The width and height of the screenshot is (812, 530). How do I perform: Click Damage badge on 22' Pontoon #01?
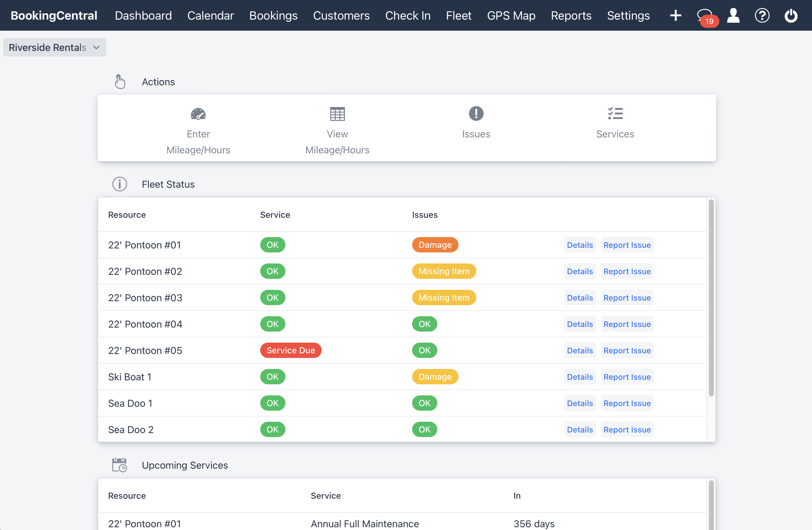pos(435,244)
